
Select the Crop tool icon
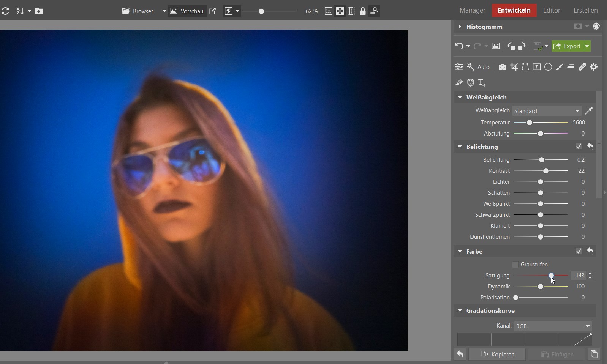[514, 67]
